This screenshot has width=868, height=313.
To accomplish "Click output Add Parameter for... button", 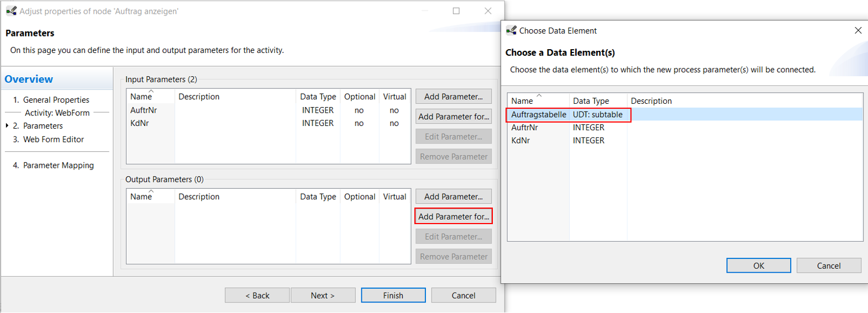I will coord(454,216).
